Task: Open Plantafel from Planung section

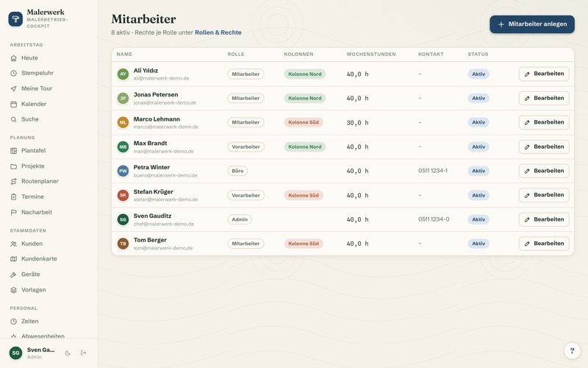Action: 49,151
